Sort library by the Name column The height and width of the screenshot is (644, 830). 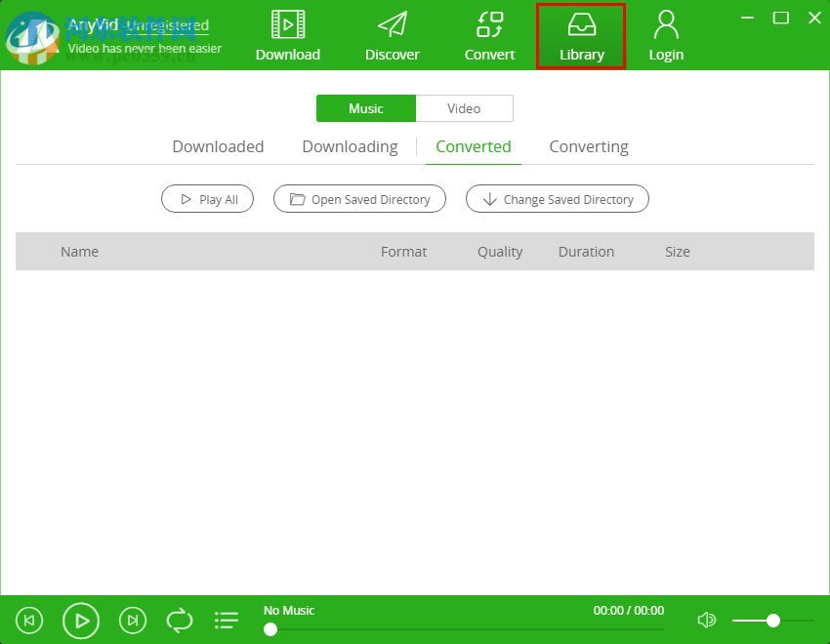pyautogui.click(x=79, y=252)
